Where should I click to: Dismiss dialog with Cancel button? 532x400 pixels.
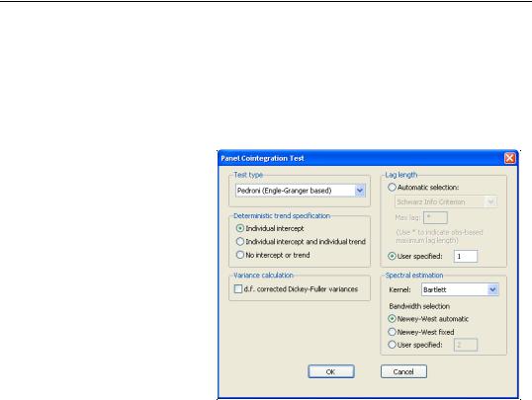click(403, 371)
